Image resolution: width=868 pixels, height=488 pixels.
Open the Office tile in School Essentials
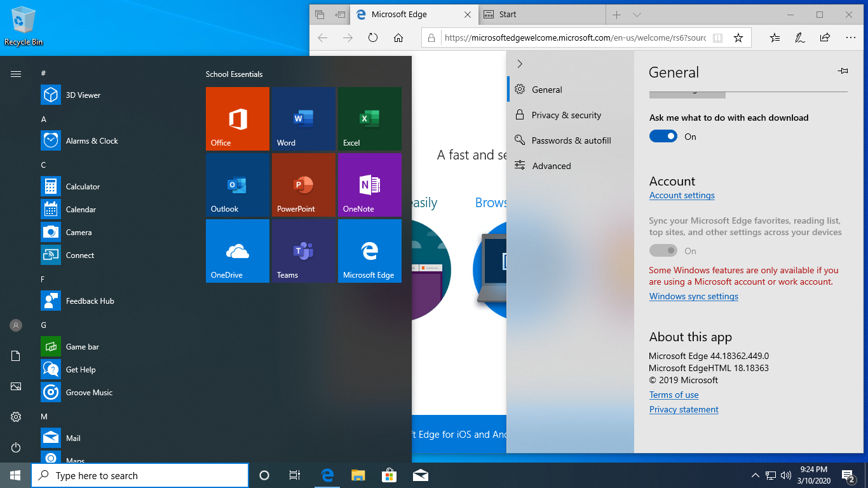(x=238, y=119)
